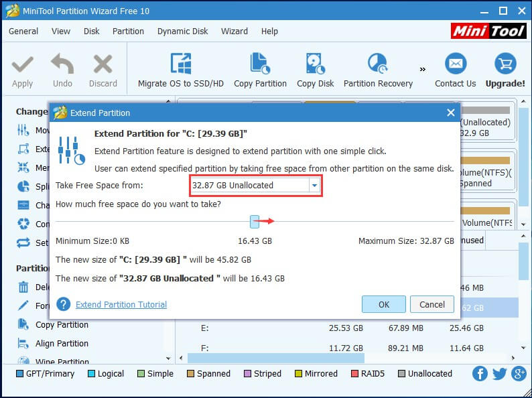Select the Copy Partition toolbar icon
The width and height of the screenshot is (532, 398).
[260, 64]
